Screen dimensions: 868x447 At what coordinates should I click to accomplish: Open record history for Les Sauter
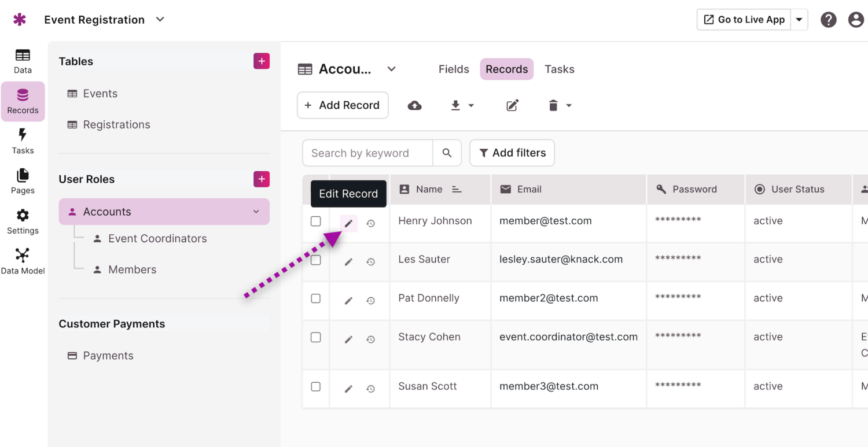pyautogui.click(x=371, y=262)
